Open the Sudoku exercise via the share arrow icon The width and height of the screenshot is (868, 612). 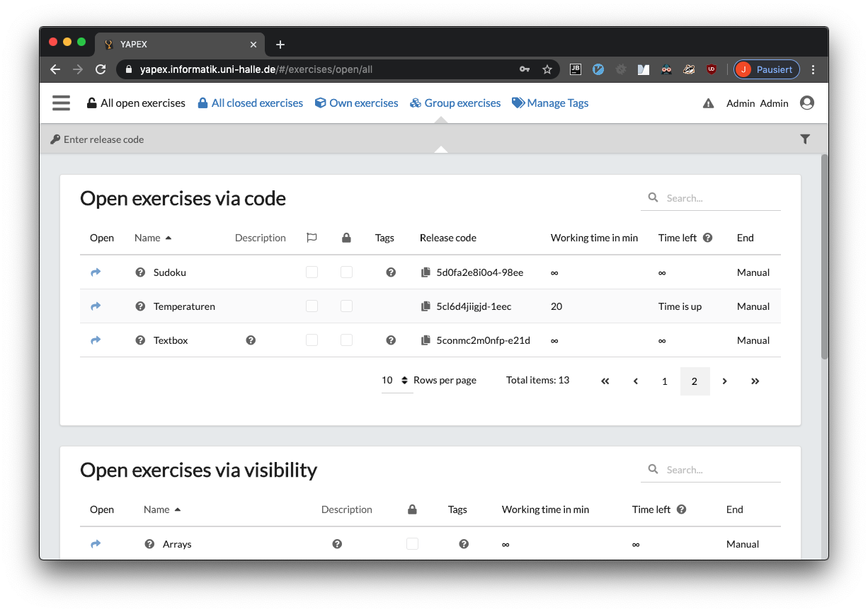click(96, 272)
